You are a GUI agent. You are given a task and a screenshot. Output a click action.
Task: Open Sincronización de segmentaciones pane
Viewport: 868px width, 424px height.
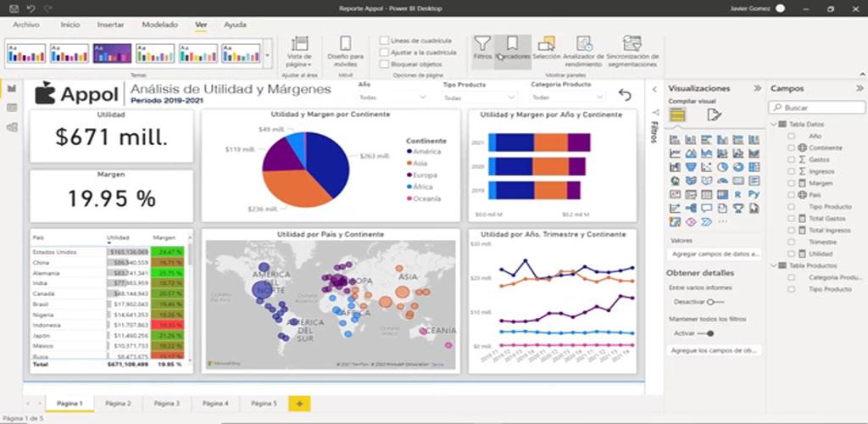coord(632,52)
